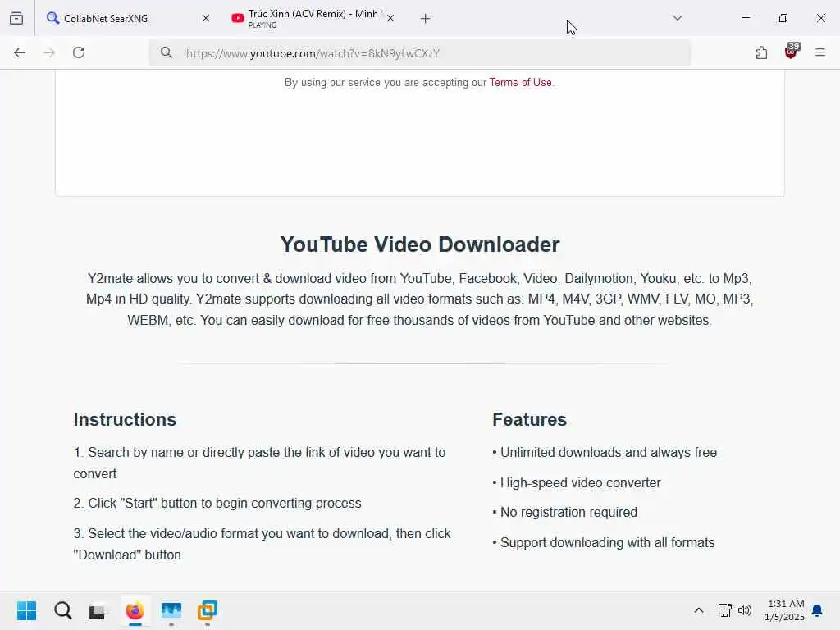Click the YouTube Video Downloader heading
Screen dimensions: 840x630
coord(420,244)
